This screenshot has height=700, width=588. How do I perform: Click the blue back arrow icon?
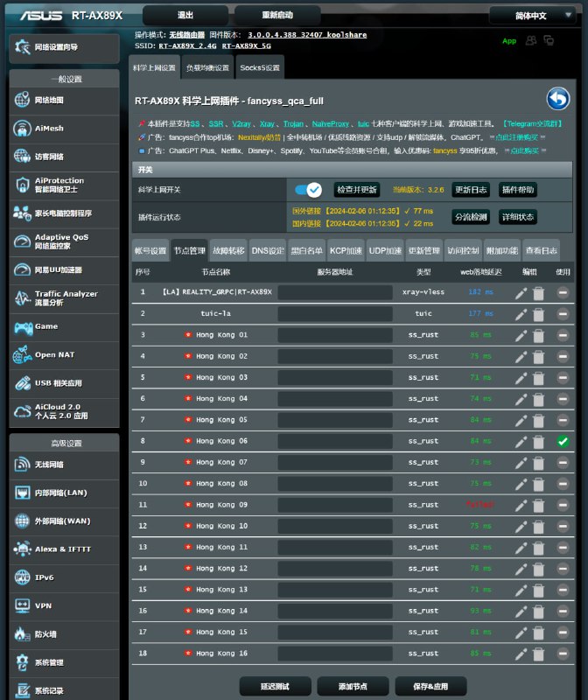[557, 99]
